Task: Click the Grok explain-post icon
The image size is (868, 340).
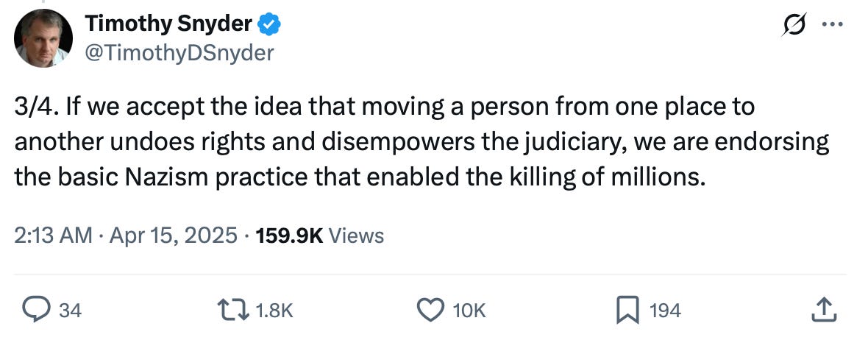Action: click(794, 25)
